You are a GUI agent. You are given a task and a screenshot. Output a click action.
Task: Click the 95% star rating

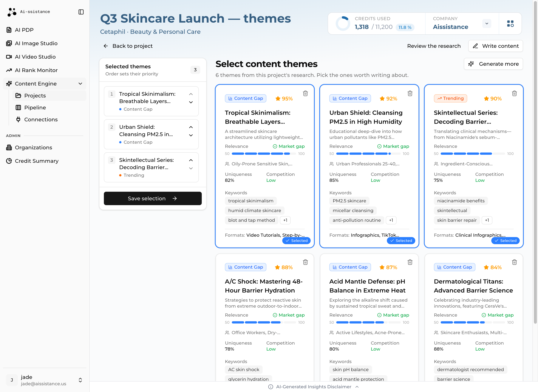click(284, 99)
